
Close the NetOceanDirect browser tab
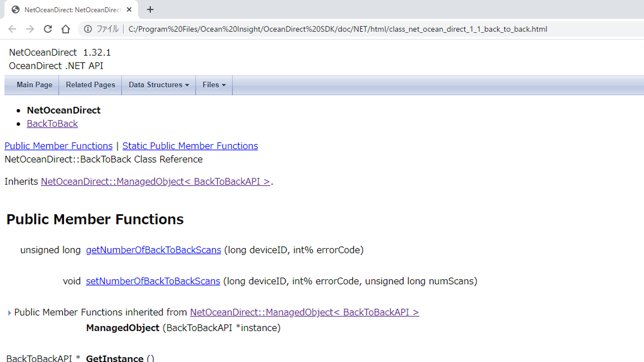click(129, 10)
